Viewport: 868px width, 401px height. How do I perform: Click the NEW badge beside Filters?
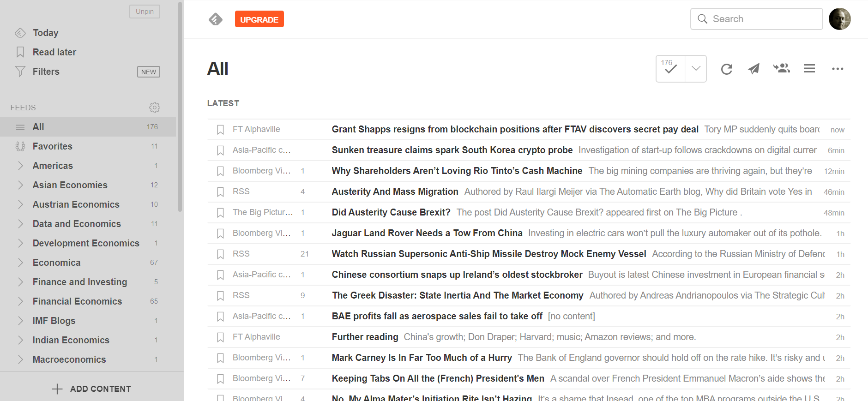point(149,72)
